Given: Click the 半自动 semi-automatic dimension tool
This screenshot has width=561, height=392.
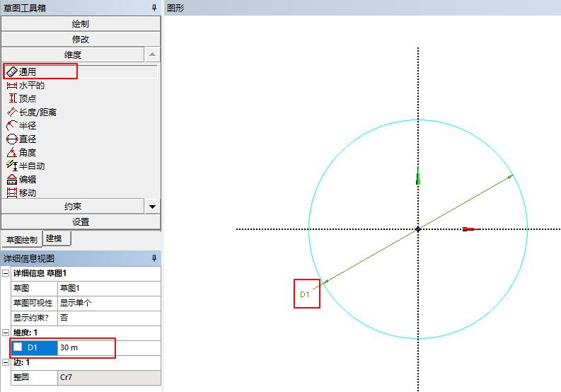Looking at the screenshot, I should tap(31, 166).
